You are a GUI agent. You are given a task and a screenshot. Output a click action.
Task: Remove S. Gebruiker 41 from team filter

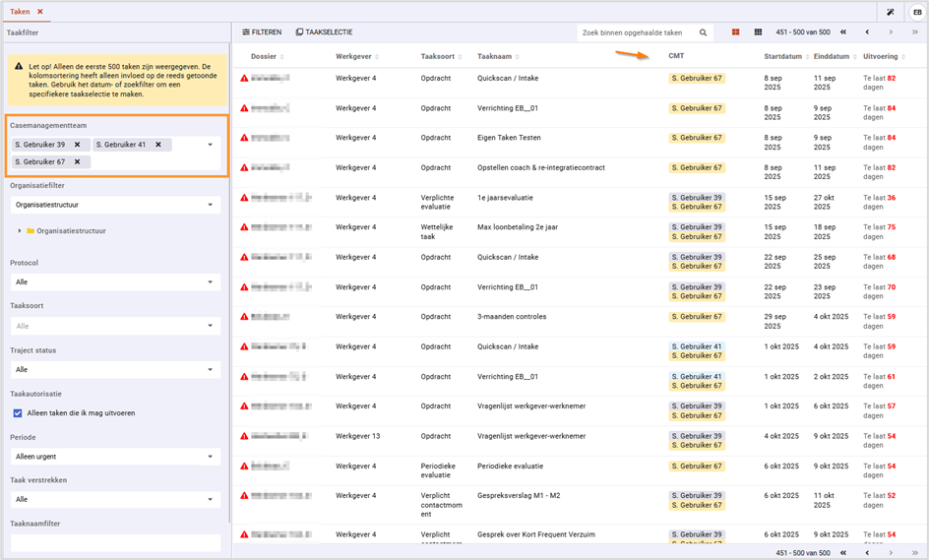[x=158, y=145]
